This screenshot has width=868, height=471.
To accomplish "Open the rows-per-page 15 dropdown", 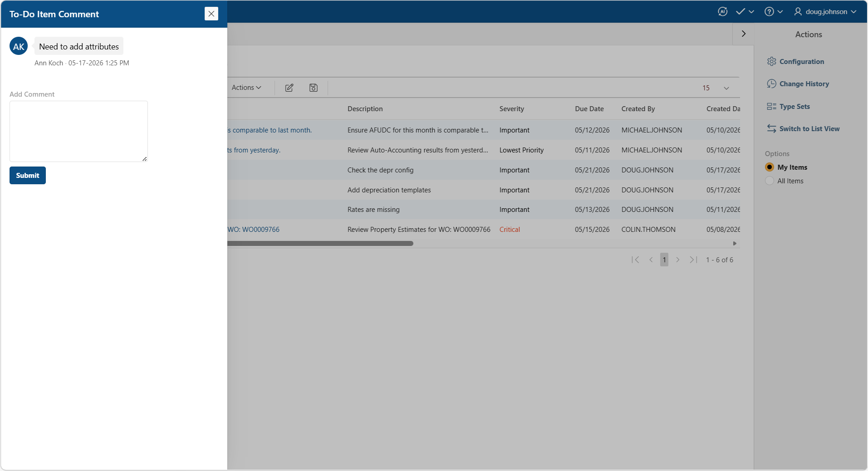I will pyautogui.click(x=716, y=88).
